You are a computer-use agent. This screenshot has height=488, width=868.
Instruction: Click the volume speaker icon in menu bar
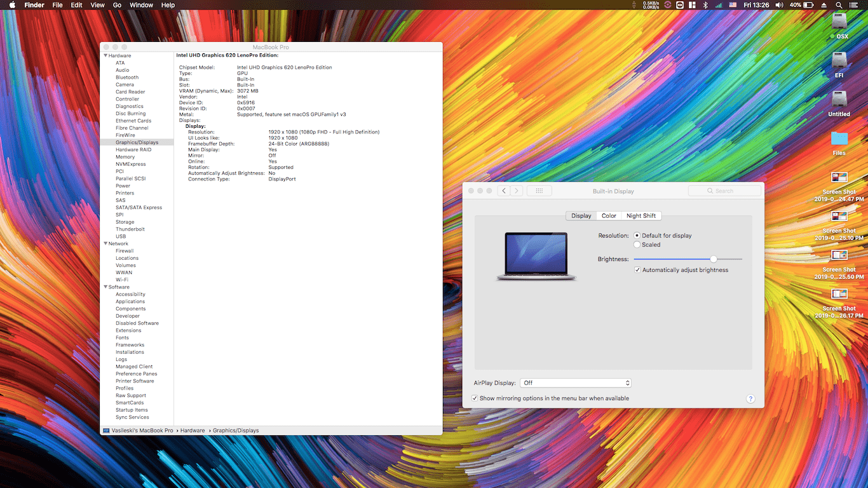coord(779,5)
